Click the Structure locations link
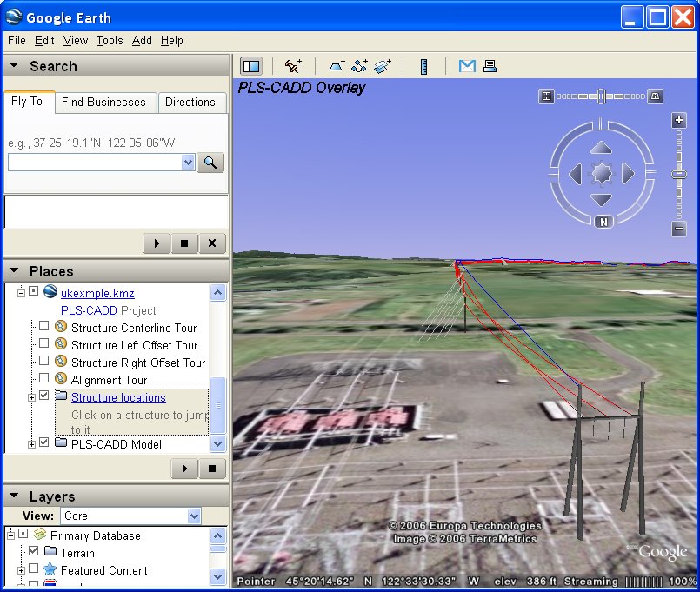The height and width of the screenshot is (592, 700). 118,397
